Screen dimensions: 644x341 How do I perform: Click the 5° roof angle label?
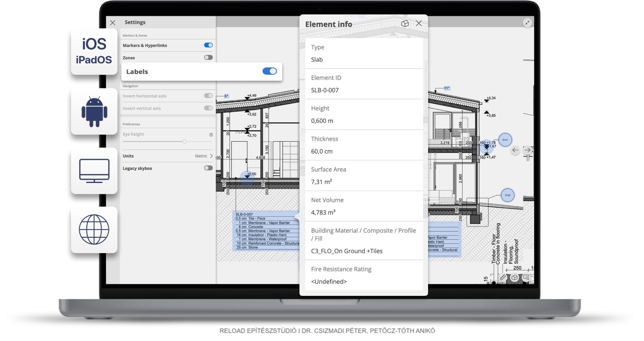(226, 96)
